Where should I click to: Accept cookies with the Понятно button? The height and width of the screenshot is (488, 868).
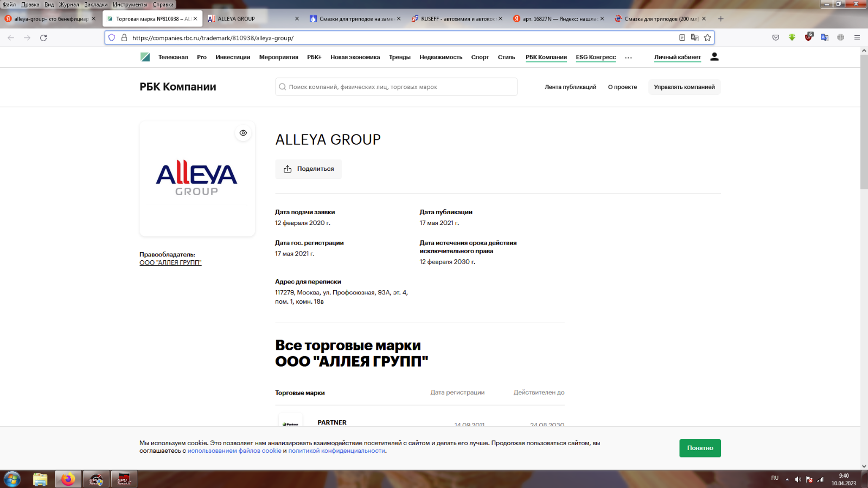pos(700,448)
